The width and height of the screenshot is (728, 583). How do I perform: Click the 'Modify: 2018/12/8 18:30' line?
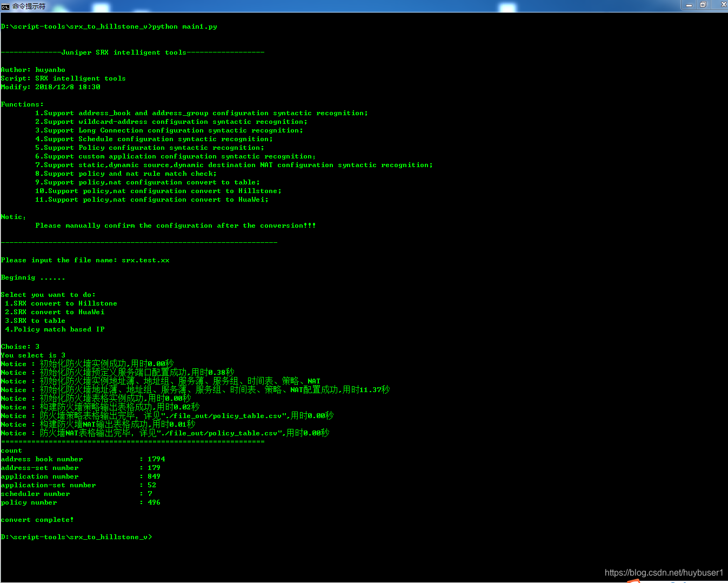click(x=51, y=87)
